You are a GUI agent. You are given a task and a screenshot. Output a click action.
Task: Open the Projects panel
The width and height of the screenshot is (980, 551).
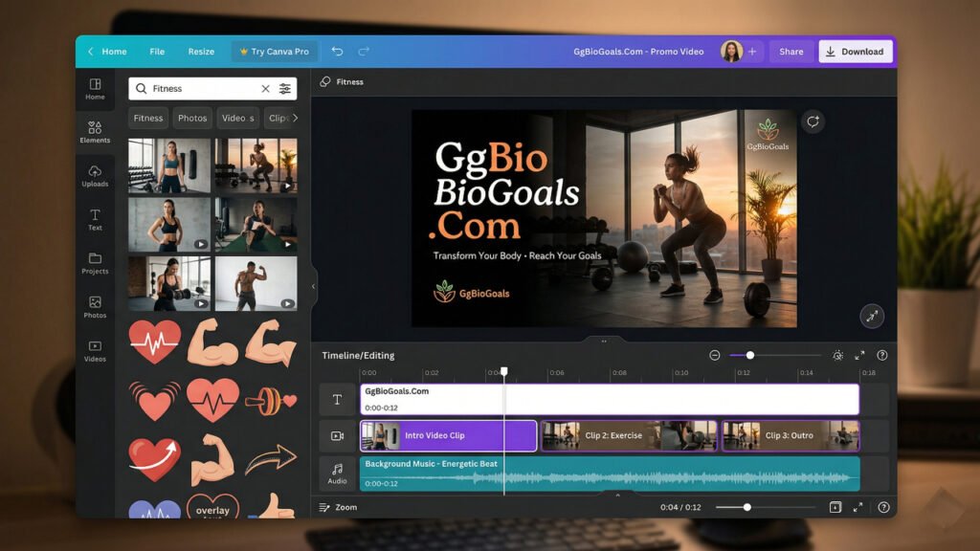point(95,266)
